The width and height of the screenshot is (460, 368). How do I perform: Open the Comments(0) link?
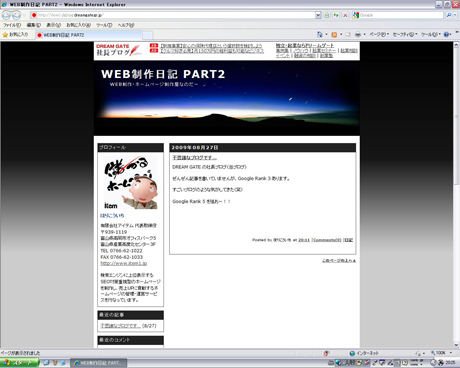(327, 240)
